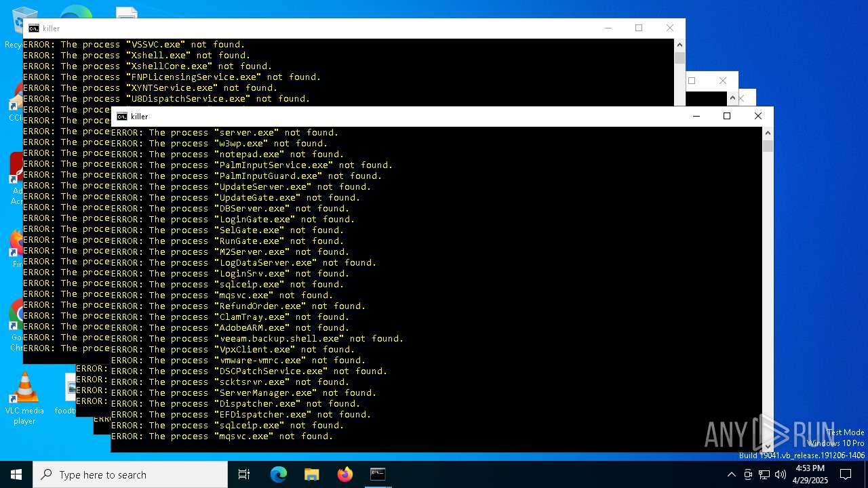Image resolution: width=868 pixels, height=488 pixels.
Task: Open the volume control tray icon
Action: point(781,474)
